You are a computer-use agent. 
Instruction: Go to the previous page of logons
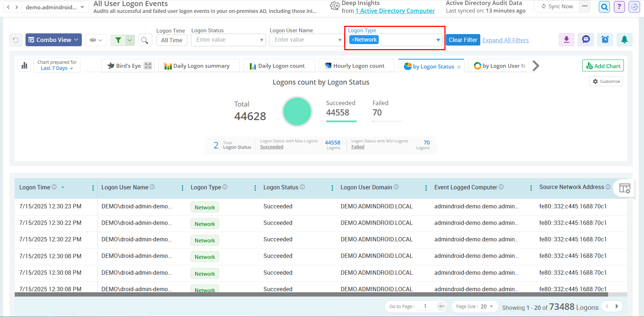607,306
